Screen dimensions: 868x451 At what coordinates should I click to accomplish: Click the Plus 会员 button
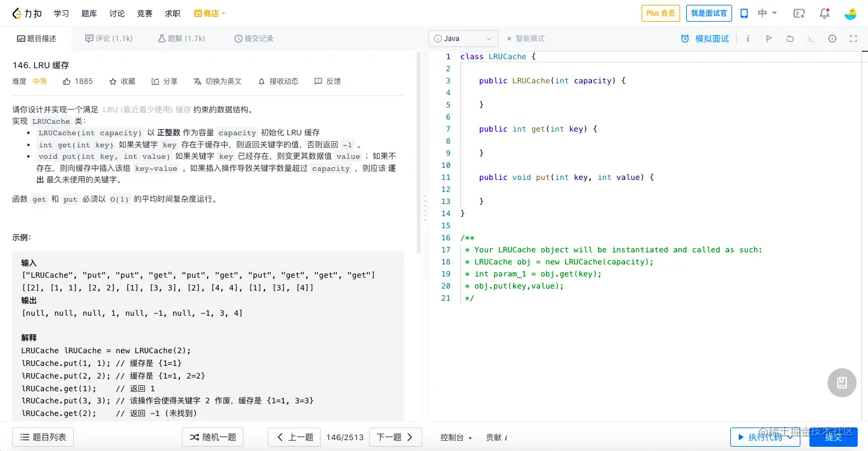click(661, 13)
